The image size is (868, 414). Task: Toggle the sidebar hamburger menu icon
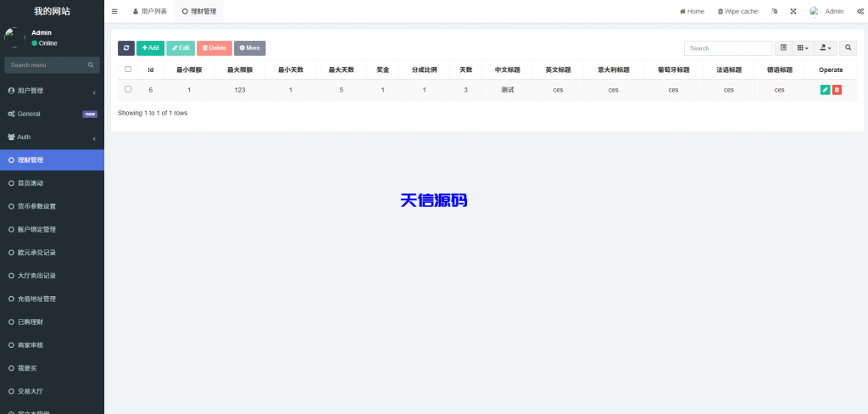(114, 11)
